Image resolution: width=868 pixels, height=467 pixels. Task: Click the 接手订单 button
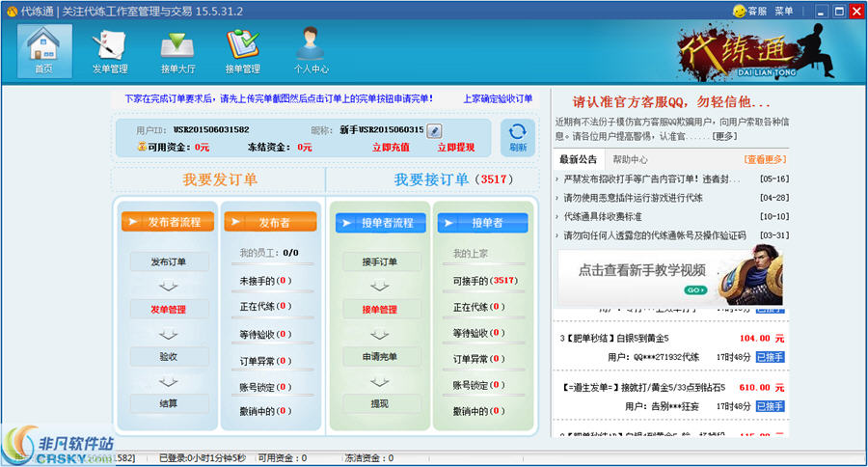(380, 261)
